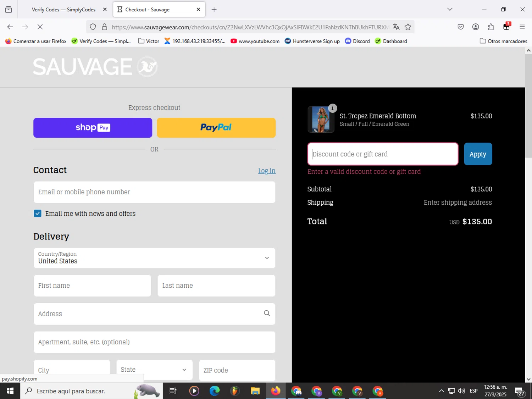Viewport: 532px width, 399px height.
Task: Click the Log in link
Action: [267, 171]
